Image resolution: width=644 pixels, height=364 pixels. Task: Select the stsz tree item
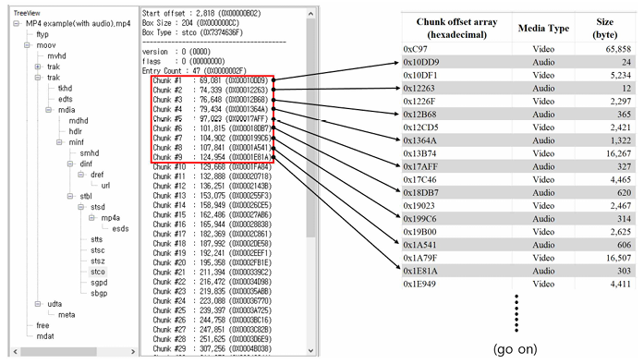98,261
